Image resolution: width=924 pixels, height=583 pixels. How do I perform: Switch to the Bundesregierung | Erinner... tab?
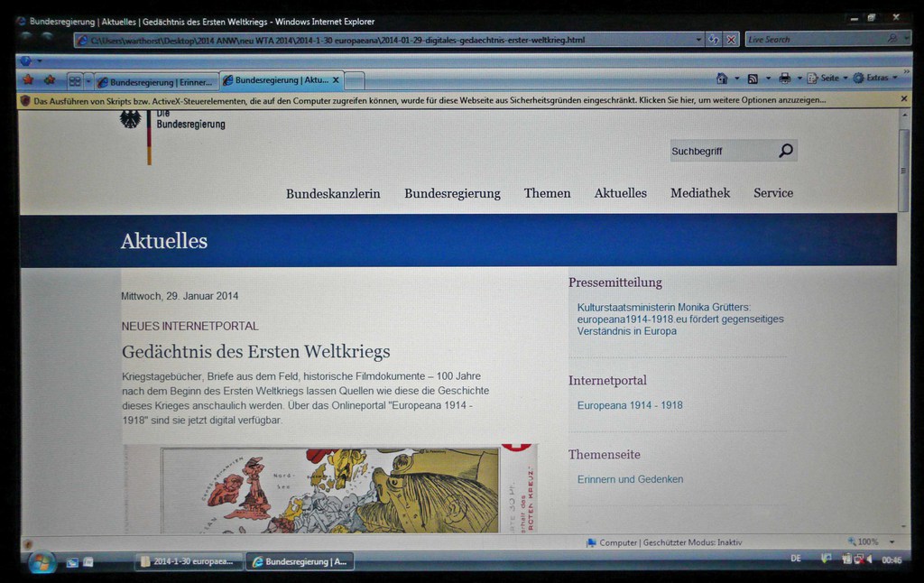pyautogui.click(x=157, y=81)
